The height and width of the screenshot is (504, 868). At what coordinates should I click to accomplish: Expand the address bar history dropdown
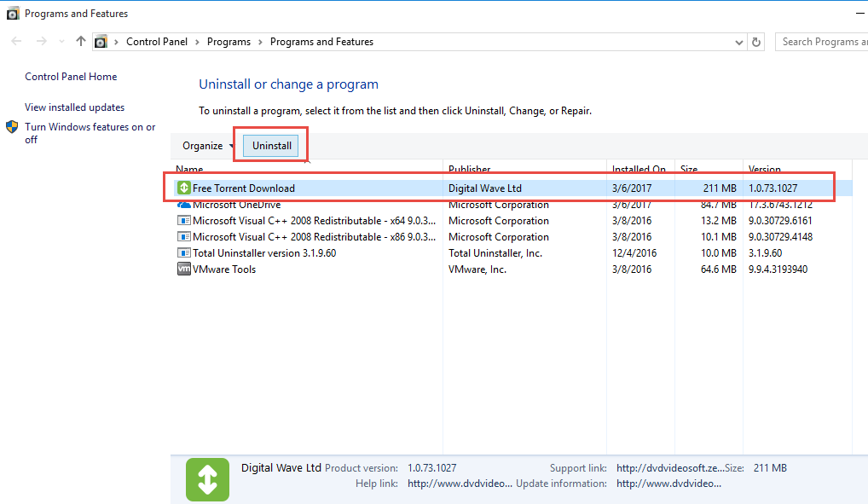point(738,42)
